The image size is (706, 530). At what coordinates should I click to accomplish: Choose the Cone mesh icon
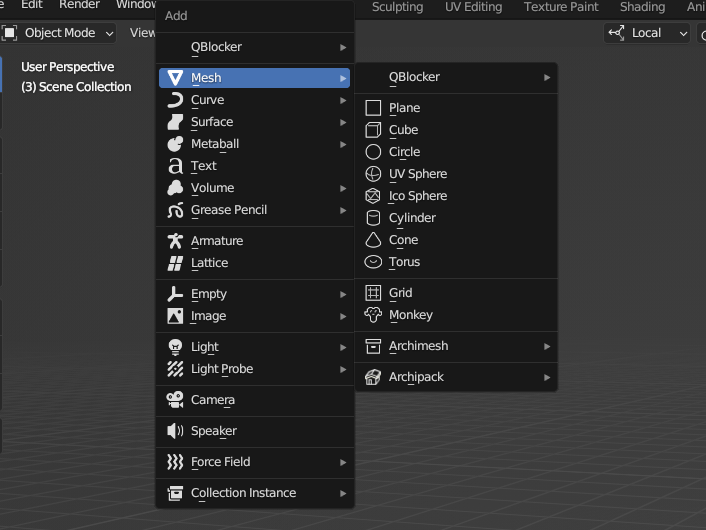(373, 240)
